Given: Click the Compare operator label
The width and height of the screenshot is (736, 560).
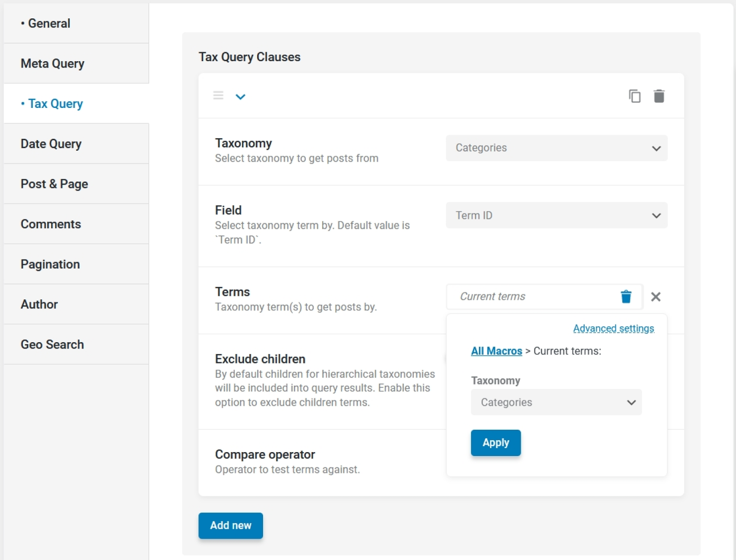Looking at the screenshot, I should [265, 455].
